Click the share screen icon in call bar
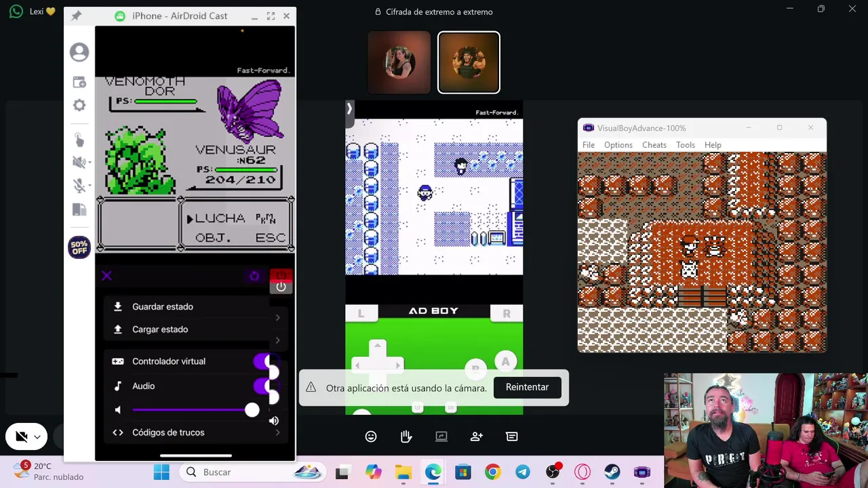Screen dimensions: 868x488 tap(441, 436)
